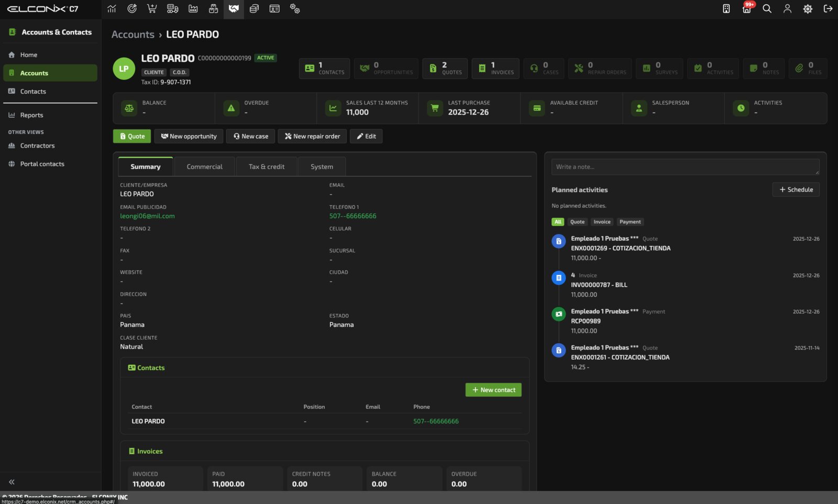838x504 pixels.
Task: Open Contractors view in sidebar
Action: click(50, 146)
